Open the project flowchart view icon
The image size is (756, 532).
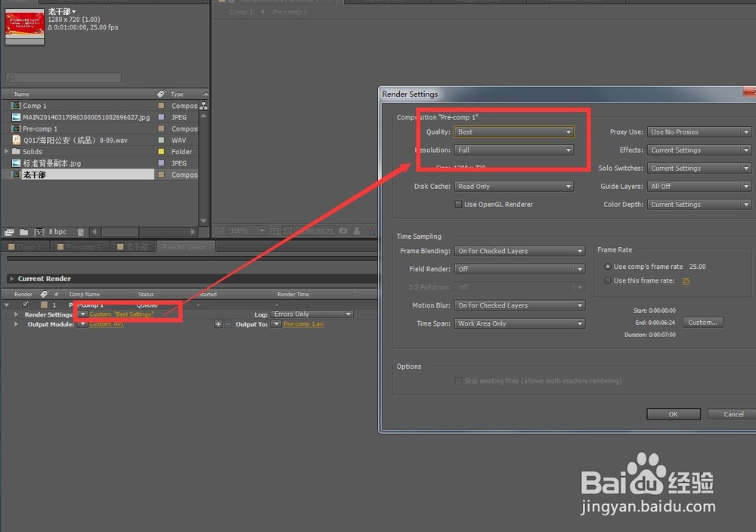coord(204,106)
